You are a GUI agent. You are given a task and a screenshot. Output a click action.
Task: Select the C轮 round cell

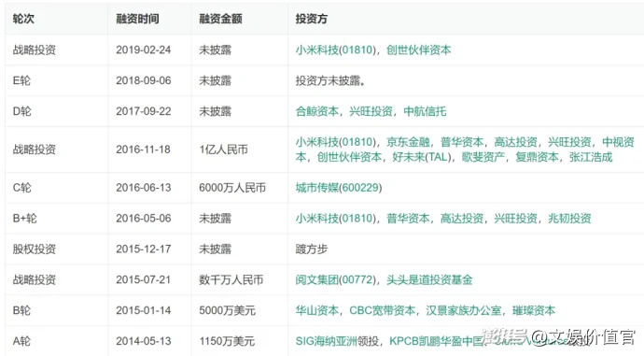(21, 188)
